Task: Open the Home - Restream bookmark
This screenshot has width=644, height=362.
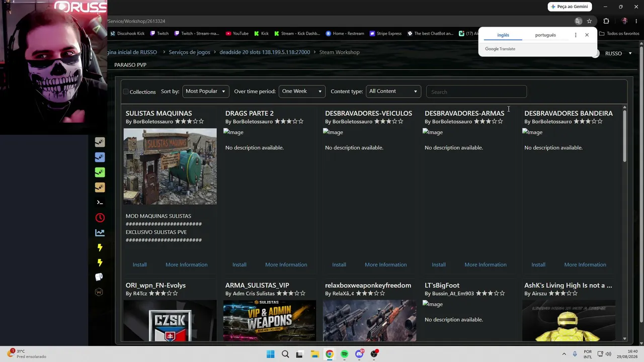Action: point(345,34)
